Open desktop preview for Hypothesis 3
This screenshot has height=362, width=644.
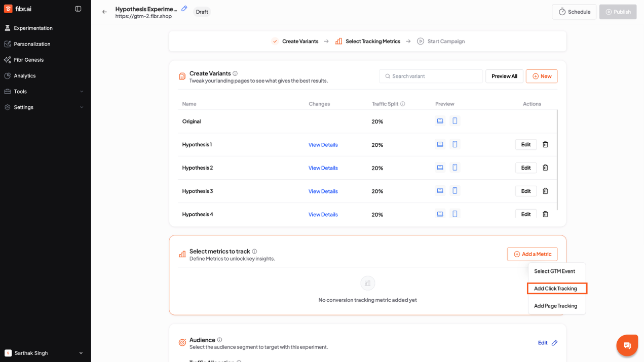click(440, 191)
